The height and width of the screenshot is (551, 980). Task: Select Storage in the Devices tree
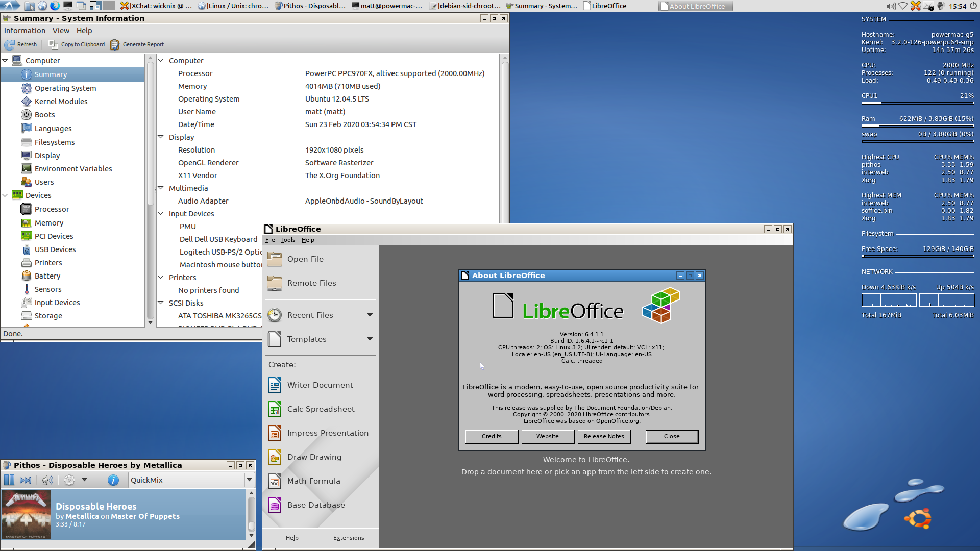48,316
